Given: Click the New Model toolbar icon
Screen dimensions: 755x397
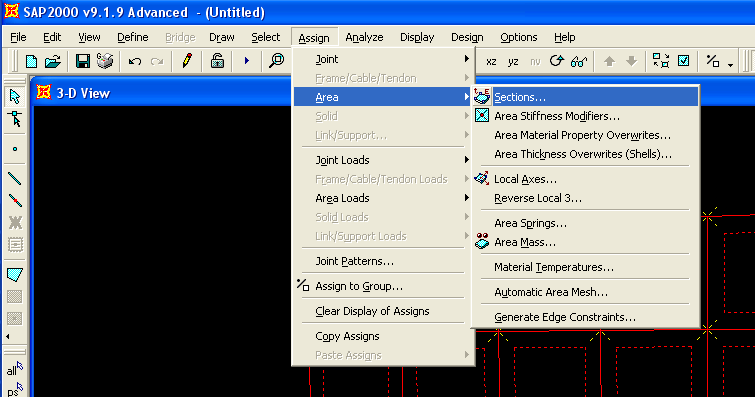Looking at the screenshot, I should [32, 61].
